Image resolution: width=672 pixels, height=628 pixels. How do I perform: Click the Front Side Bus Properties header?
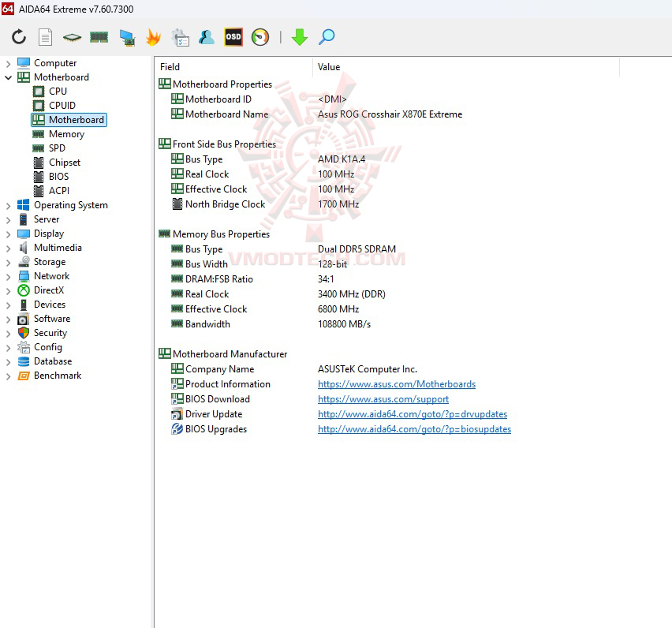[217, 144]
